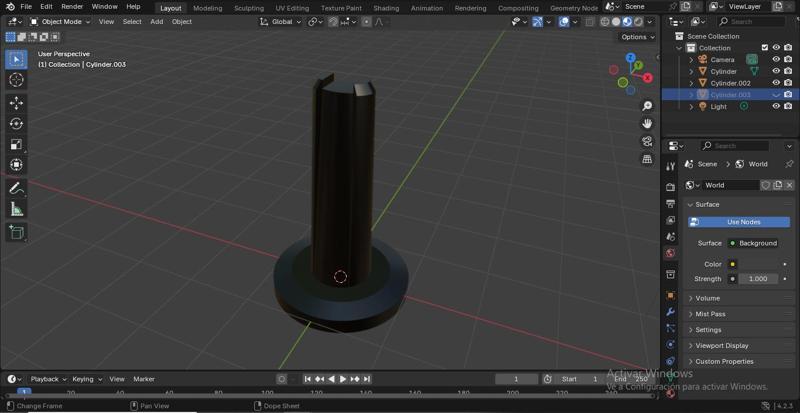
Task: Toggle the camera view icon
Action: click(x=647, y=141)
